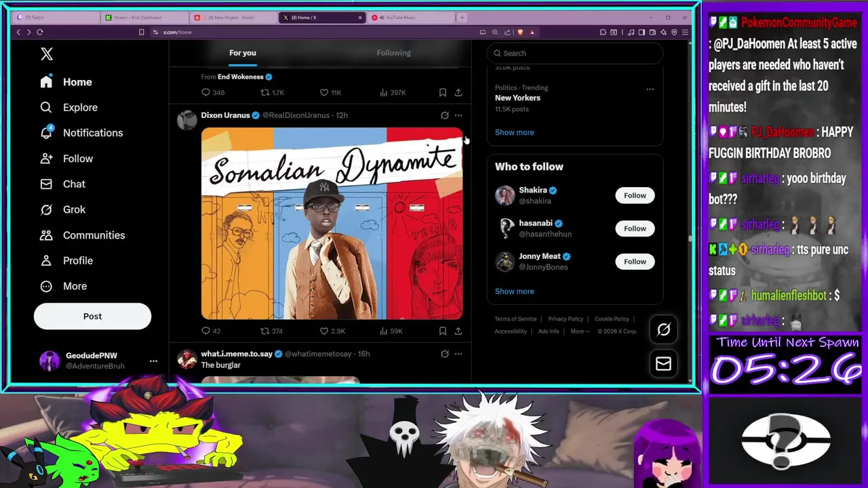Open Grok in the X sidebar
Image resolution: width=868 pixels, height=488 pixels.
coord(62,209)
